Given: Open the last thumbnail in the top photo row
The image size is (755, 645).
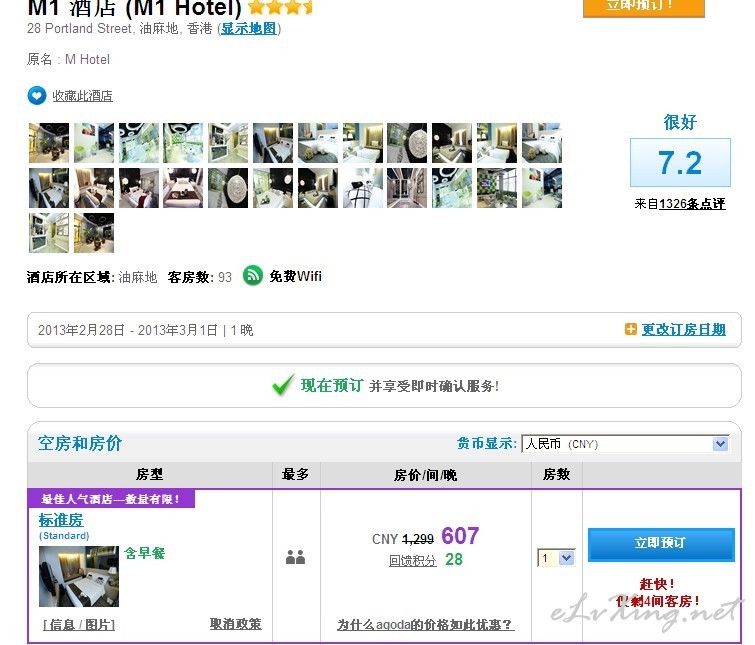Looking at the screenshot, I should (x=542, y=143).
